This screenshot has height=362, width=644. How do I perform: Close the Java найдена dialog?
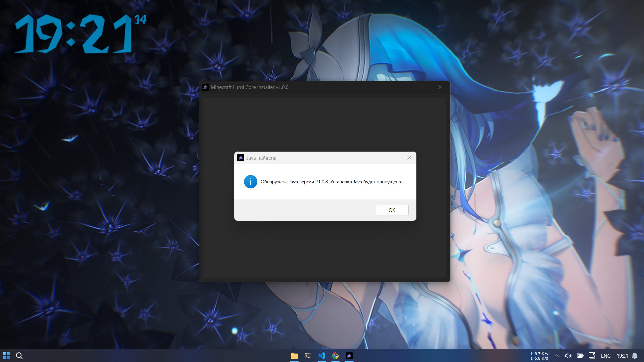409,158
